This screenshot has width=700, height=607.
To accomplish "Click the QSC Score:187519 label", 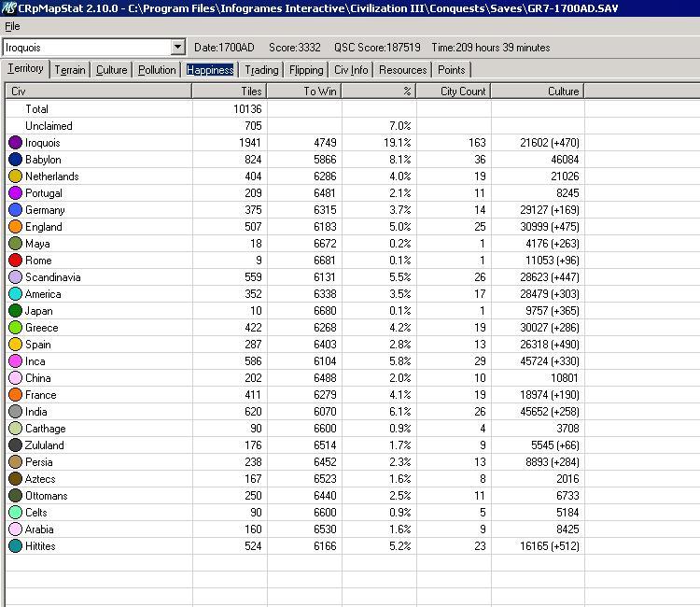I will 377,48.
